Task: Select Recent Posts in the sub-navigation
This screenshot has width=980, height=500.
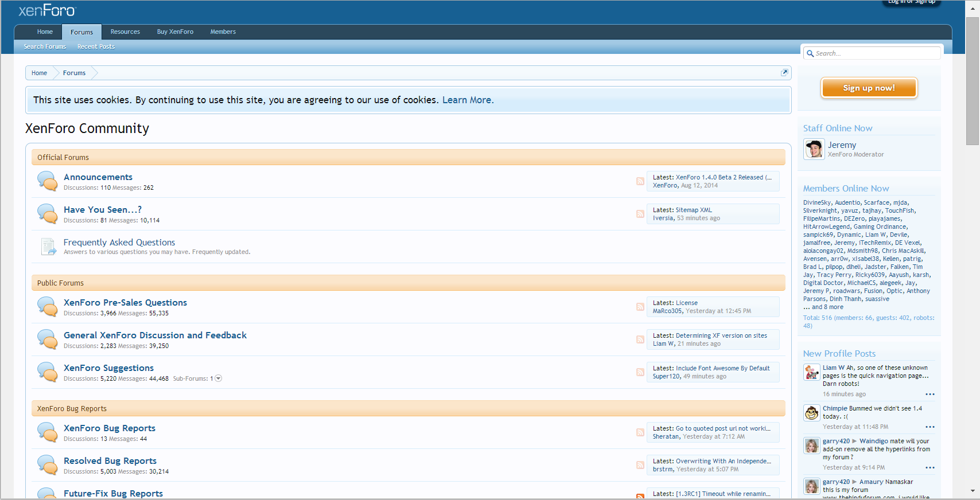Action: pos(96,46)
